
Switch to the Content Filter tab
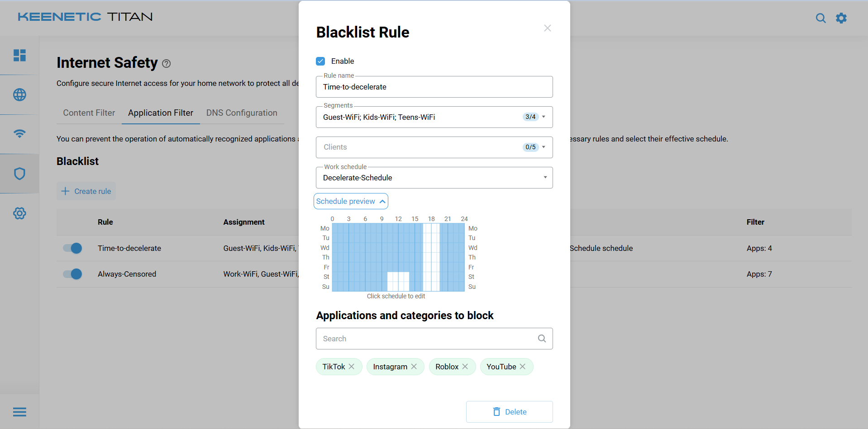[89, 113]
